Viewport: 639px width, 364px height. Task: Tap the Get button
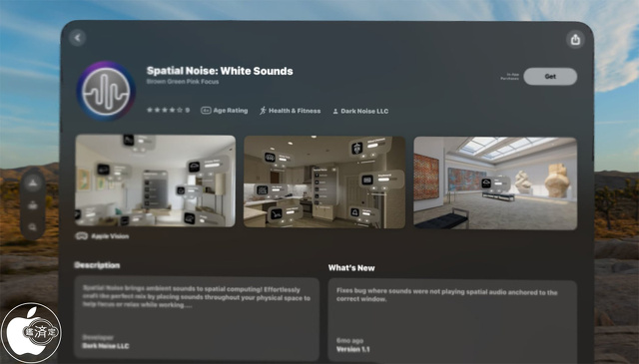[550, 77]
